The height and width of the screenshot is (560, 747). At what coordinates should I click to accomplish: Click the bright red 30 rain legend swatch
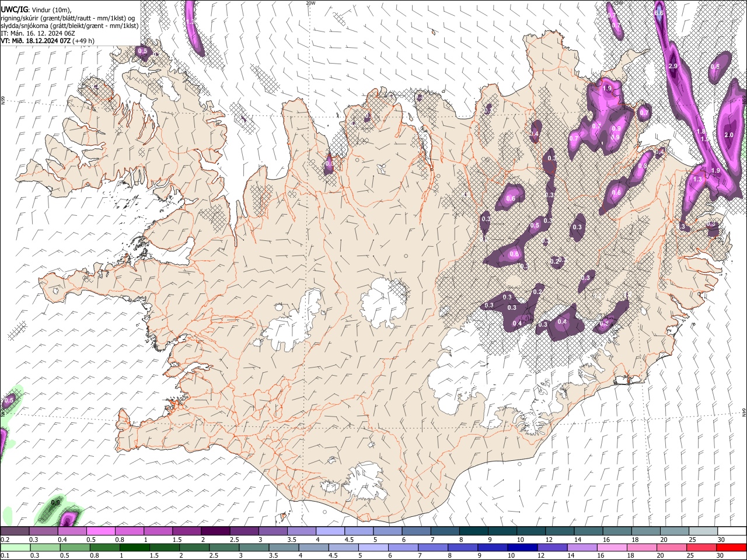tap(731, 548)
